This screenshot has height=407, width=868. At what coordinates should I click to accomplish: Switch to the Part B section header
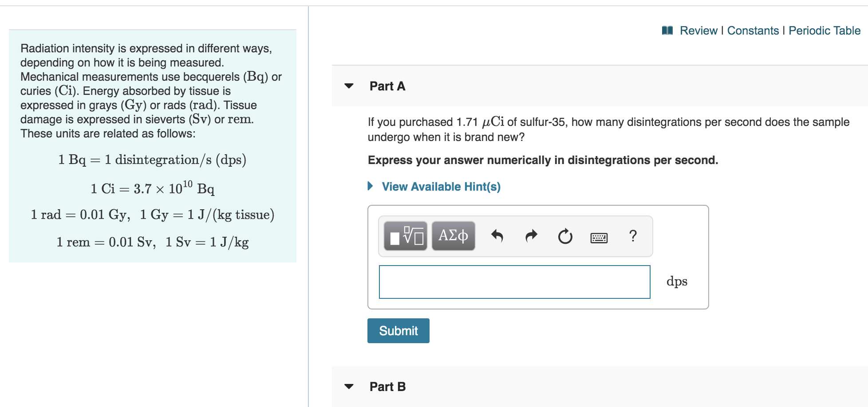[387, 387]
